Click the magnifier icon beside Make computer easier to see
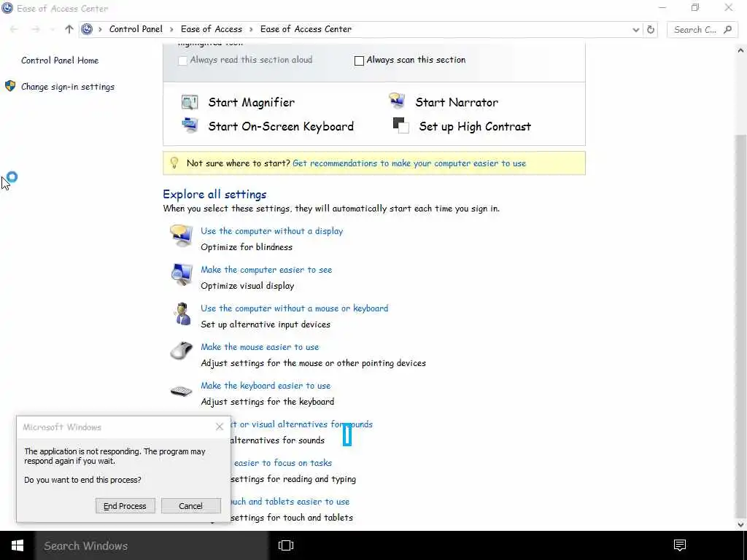Image resolution: width=747 pixels, height=560 pixels. [181, 274]
